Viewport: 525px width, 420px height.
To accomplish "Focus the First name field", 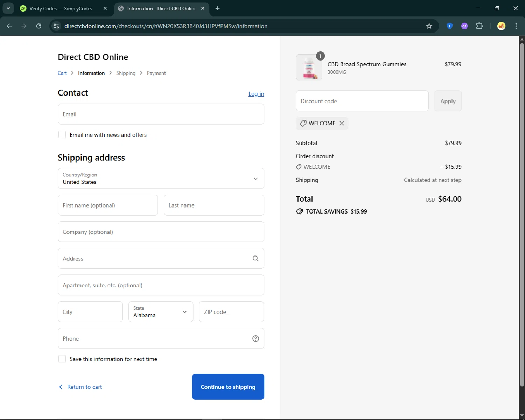I will pos(108,205).
